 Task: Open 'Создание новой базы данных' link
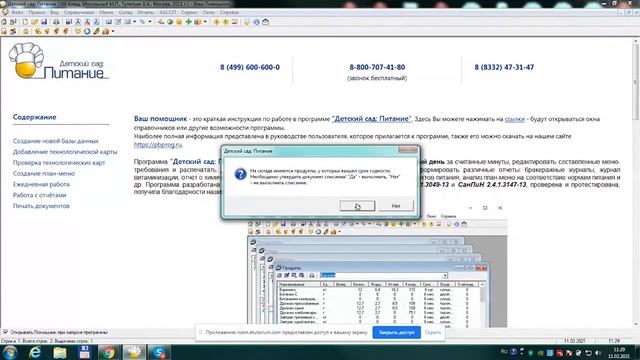tap(56, 141)
